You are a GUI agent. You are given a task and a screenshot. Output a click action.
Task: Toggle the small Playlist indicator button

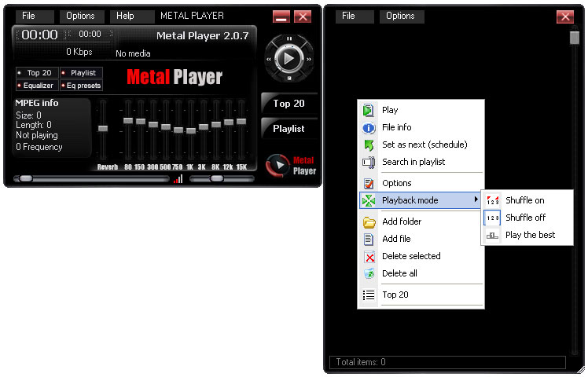click(81, 73)
